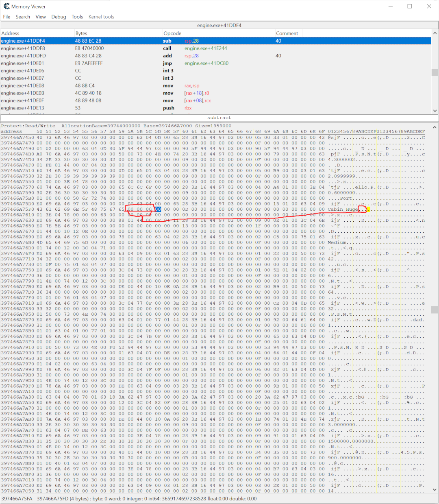
Task: Click the hex address 397466A7A30
Action: click(x=17, y=397)
